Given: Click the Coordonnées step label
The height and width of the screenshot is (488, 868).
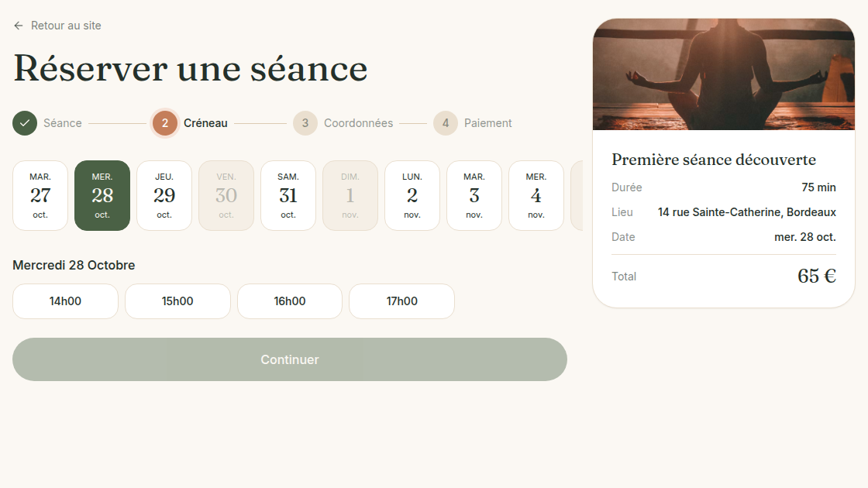Looking at the screenshot, I should (358, 123).
